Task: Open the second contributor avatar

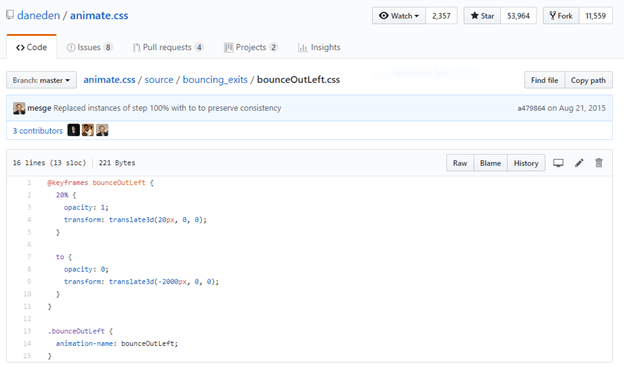Action: pyautogui.click(x=88, y=130)
